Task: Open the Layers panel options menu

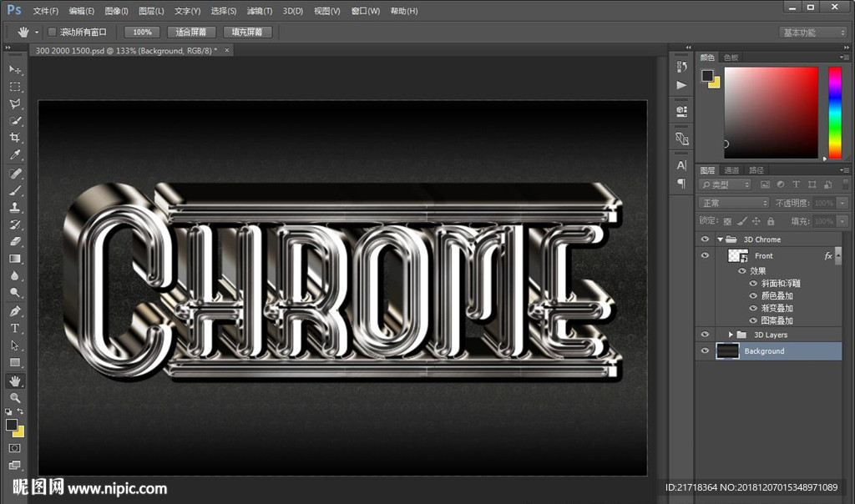Action: (845, 170)
